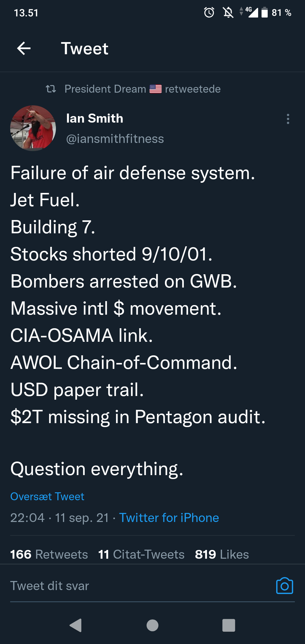
Task: Open the camera icon in the reply bar
Action: [284, 586]
